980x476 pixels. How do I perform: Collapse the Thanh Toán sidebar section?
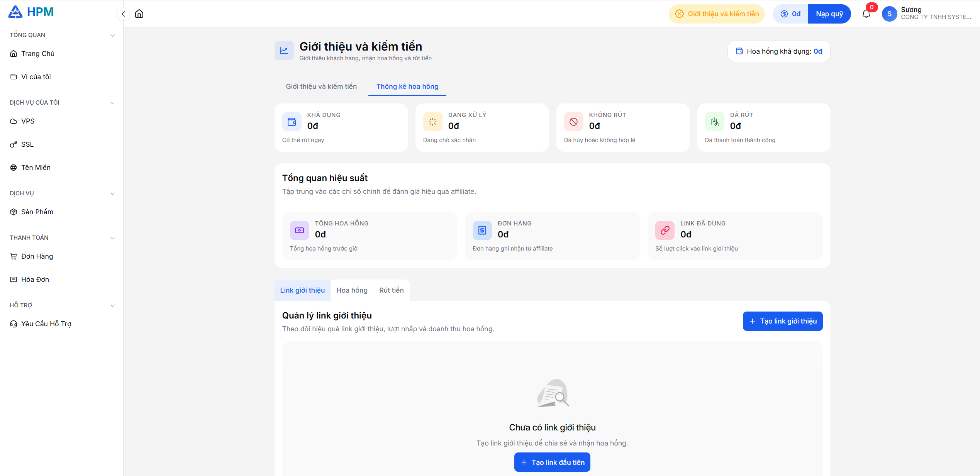[112, 238]
